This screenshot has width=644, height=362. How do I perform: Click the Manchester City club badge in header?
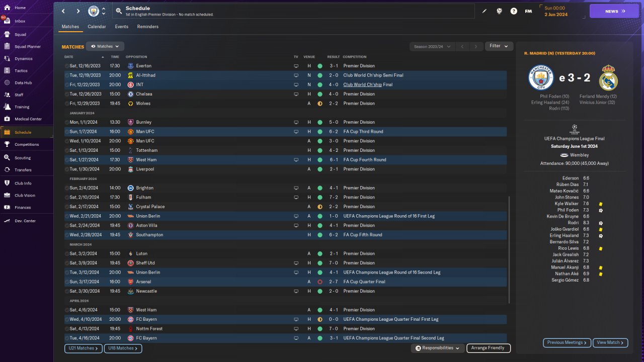pyautogui.click(x=94, y=11)
